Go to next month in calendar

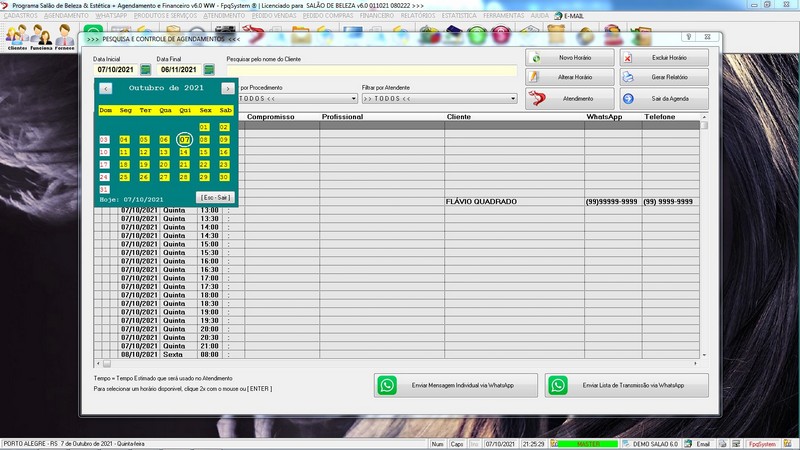(x=228, y=88)
